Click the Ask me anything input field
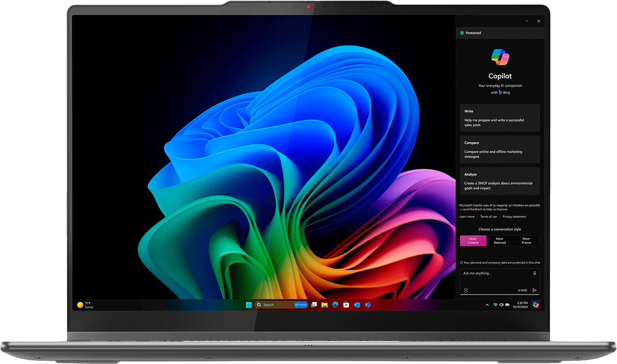Screen dimensions: 617x364 [496, 274]
